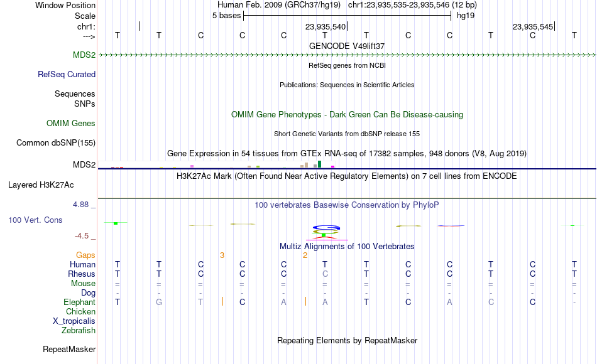The height and width of the screenshot is (364, 597).
Task: Select the 'Human' species row label
Action: (x=82, y=264)
